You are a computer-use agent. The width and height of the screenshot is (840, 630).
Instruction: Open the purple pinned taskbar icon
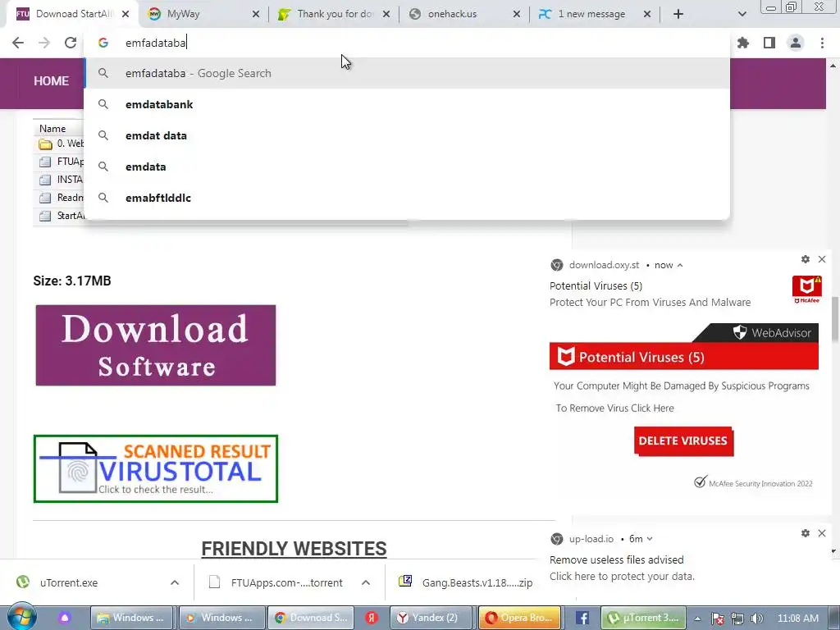pyautogui.click(x=65, y=618)
